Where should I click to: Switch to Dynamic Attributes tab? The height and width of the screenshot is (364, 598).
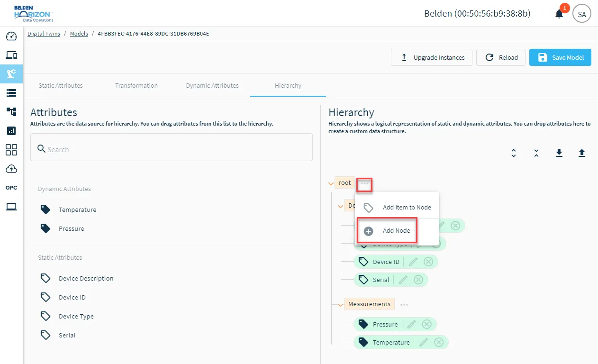pos(212,86)
